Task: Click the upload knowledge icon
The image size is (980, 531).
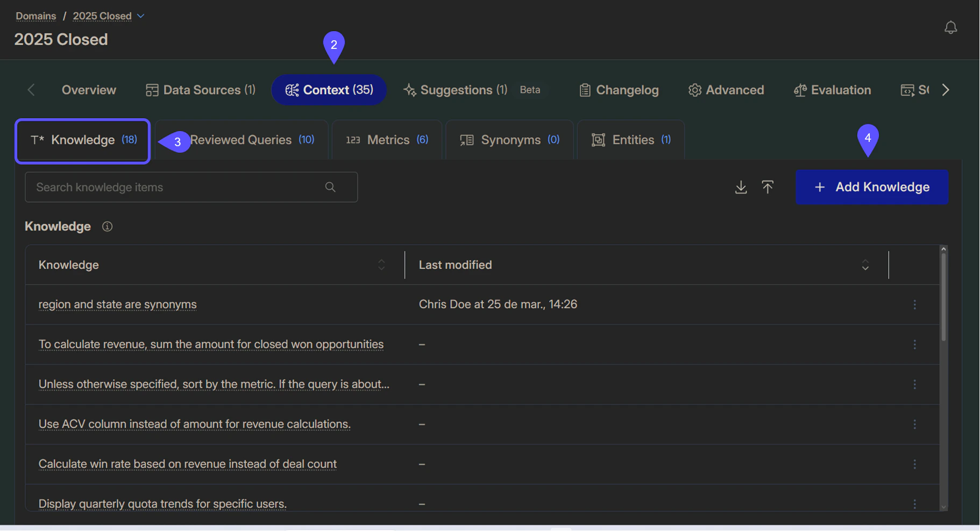Action: (768, 187)
